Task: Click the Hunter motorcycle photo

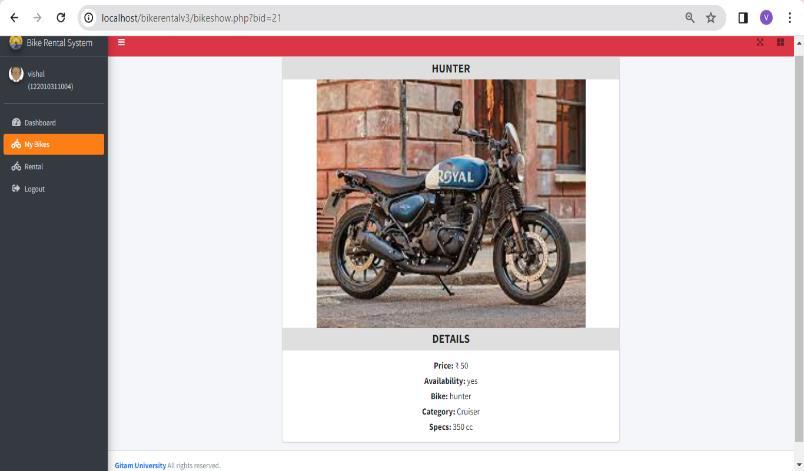Action: (451, 203)
